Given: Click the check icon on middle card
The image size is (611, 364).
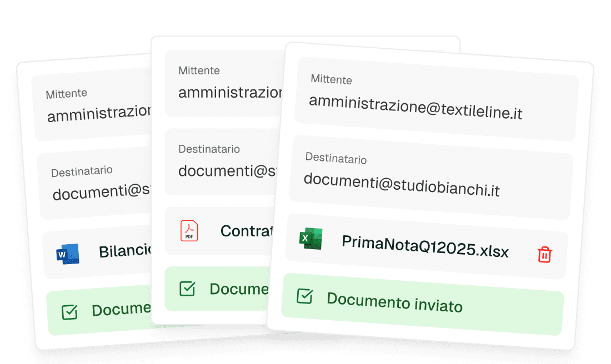Looking at the screenshot, I should (x=187, y=289).
